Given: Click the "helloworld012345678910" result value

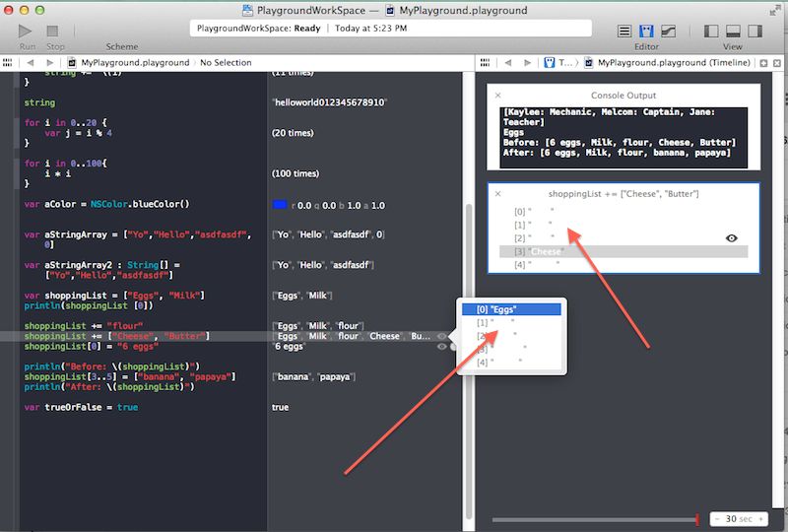Looking at the screenshot, I should [x=329, y=102].
